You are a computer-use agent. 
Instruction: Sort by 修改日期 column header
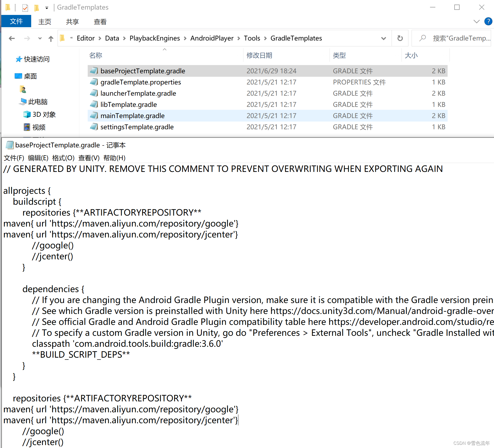(x=259, y=55)
